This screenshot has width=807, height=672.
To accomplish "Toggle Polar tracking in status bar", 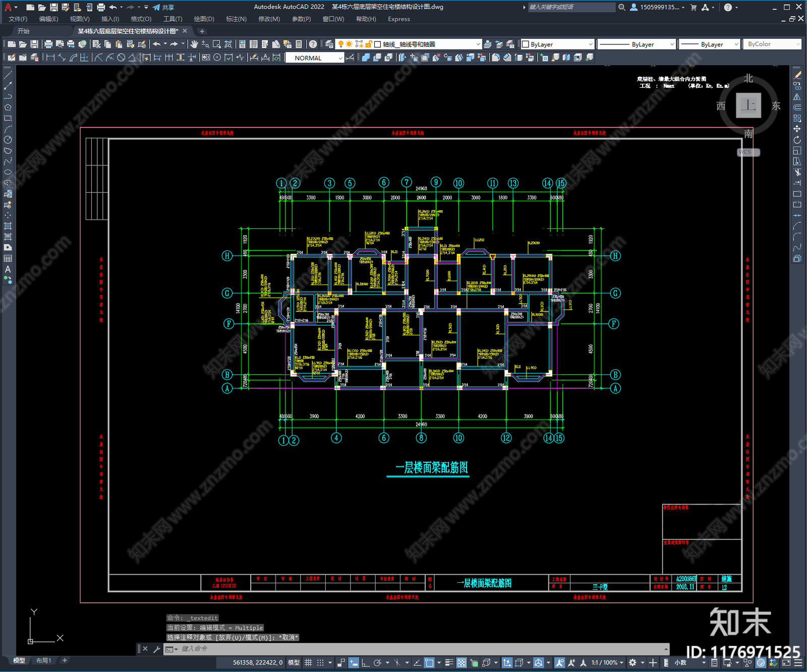I will (377, 662).
